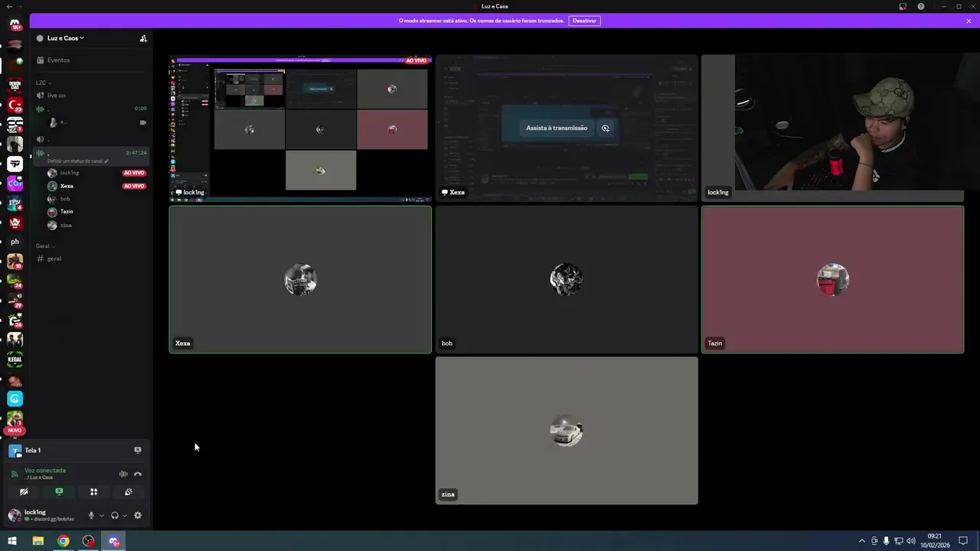
Task: Click the Desativar streamer mode button
Action: tap(584, 21)
